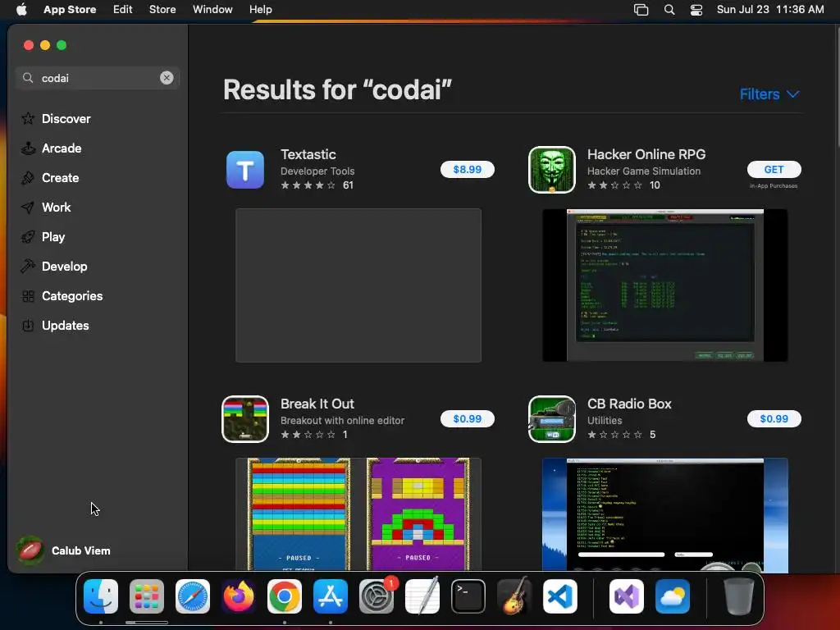This screenshot has height=630, width=840.
Task: Open Spotlight search in menu bar
Action: point(669,10)
